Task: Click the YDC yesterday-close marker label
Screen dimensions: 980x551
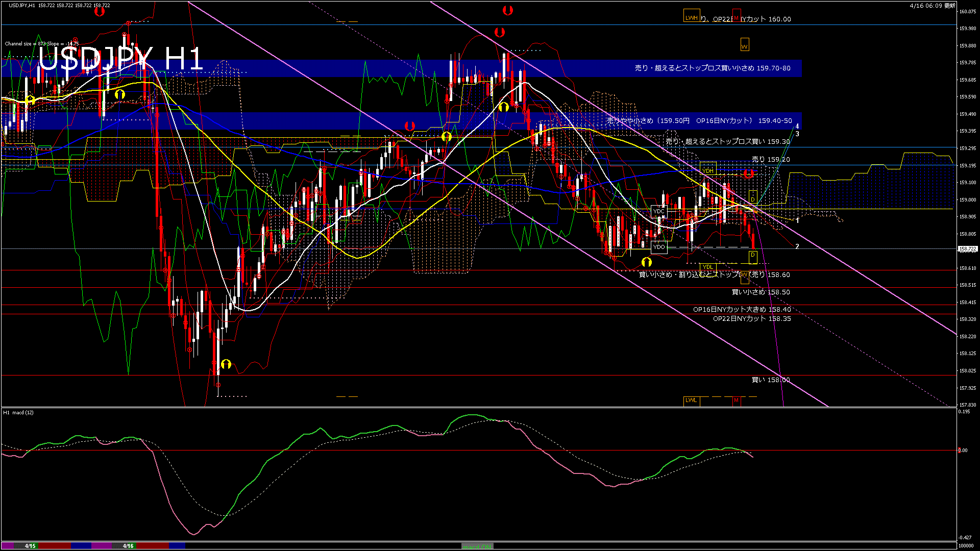Action: tap(659, 210)
